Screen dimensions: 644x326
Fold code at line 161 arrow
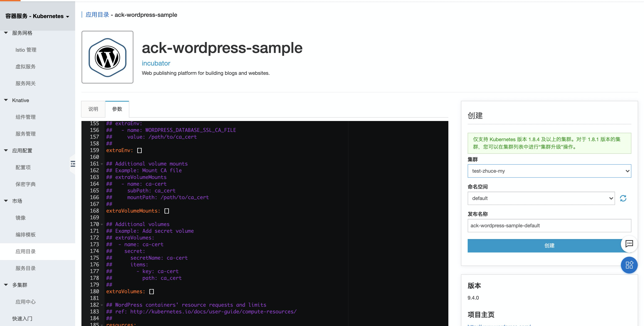tap(102, 164)
